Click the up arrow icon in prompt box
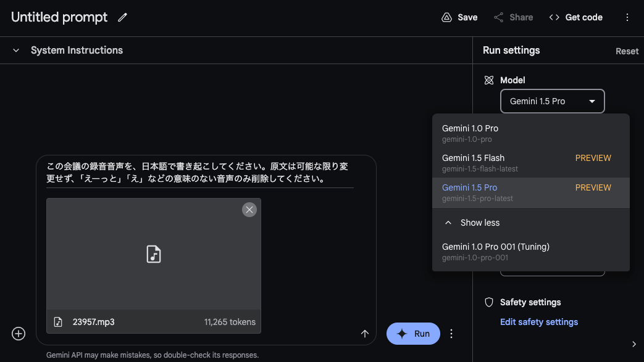 click(x=364, y=334)
